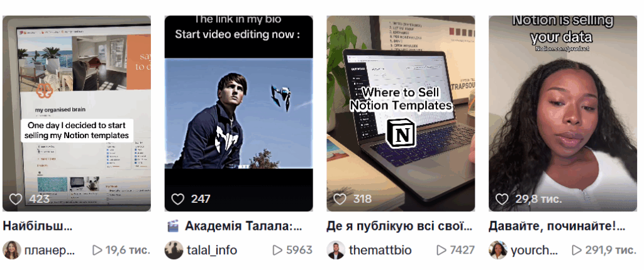Tap heart icon showing 318 likes
This screenshot has width=644, height=270.
tap(340, 200)
